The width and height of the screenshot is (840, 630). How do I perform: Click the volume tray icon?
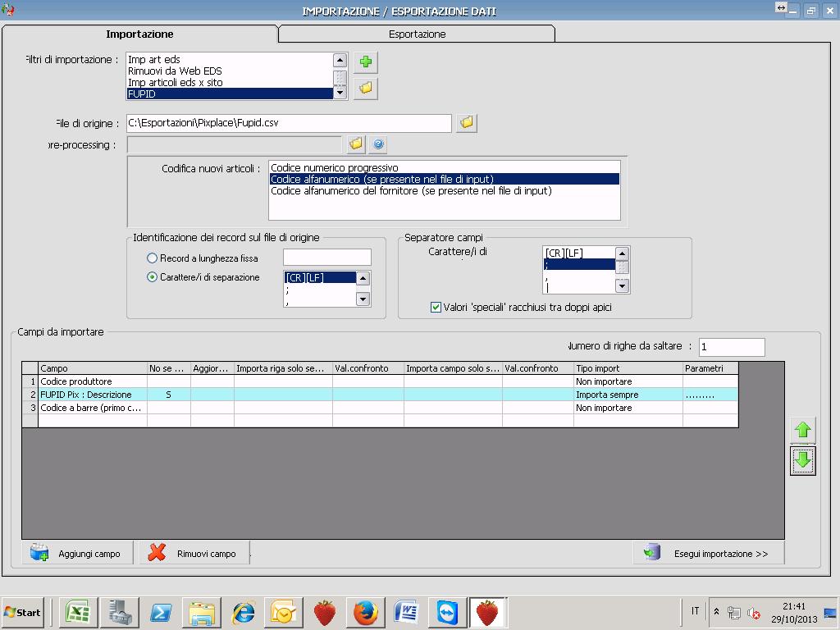(x=754, y=612)
